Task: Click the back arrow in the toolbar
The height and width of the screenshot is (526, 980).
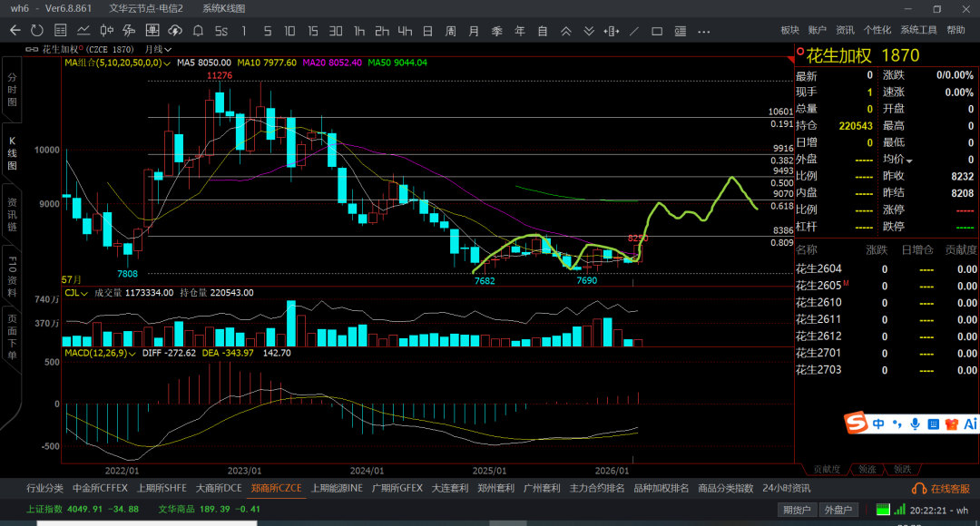Action: [x=15, y=30]
